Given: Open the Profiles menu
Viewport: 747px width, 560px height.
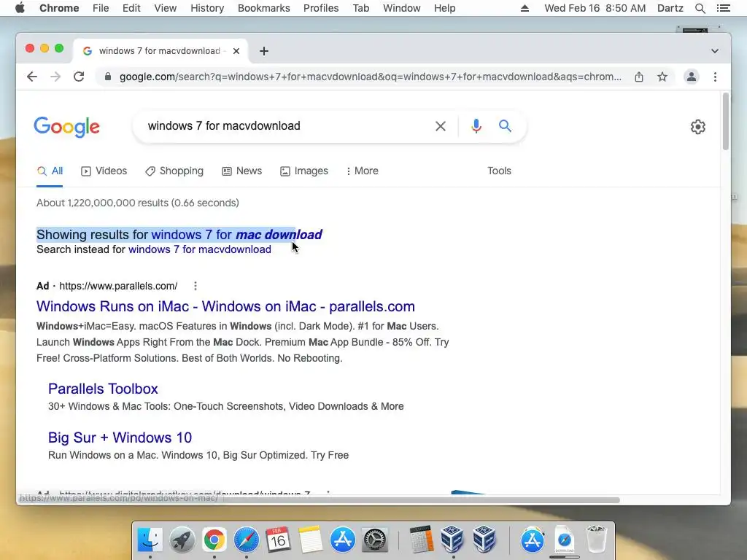Looking at the screenshot, I should click(x=321, y=8).
